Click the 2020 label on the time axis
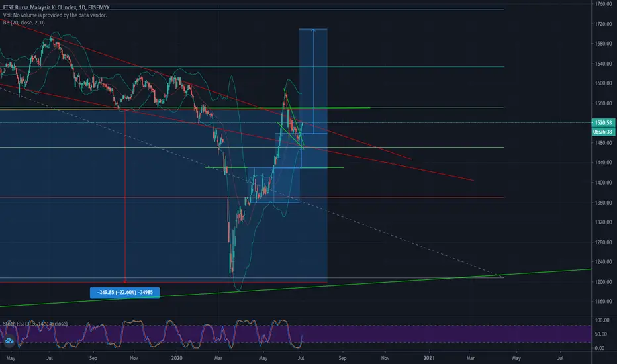 pyautogui.click(x=177, y=358)
